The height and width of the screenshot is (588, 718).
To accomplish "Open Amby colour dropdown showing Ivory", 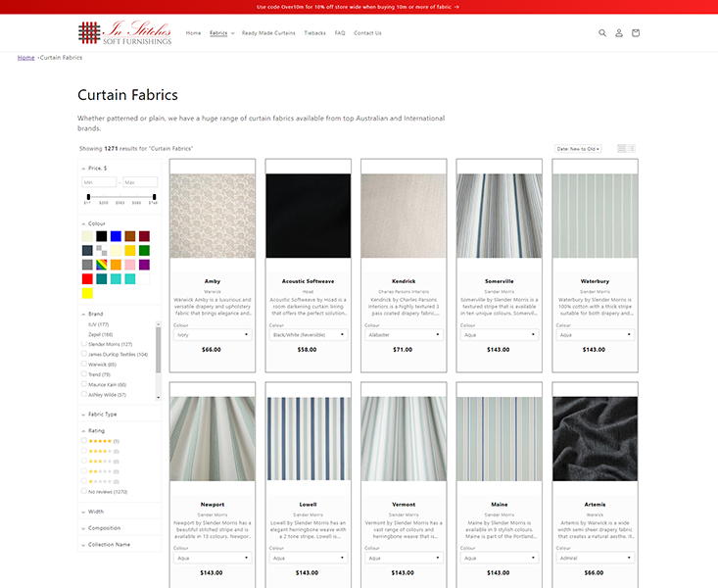I will coord(213,334).
